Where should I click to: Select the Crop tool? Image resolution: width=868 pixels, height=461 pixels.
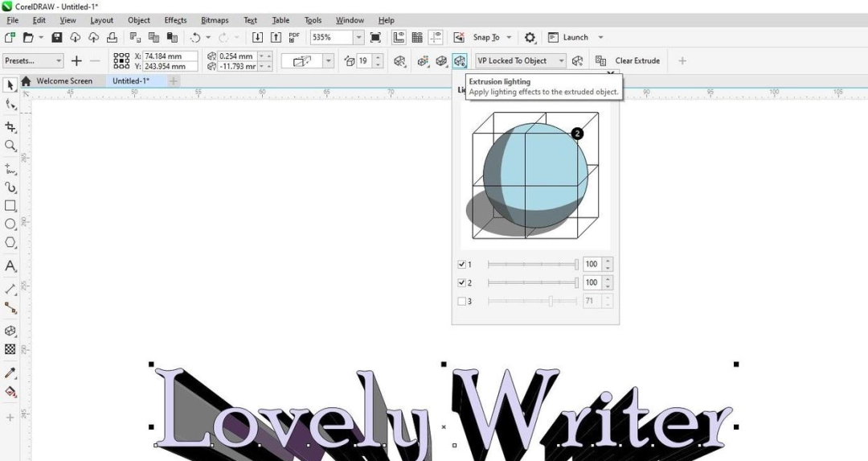coord(10,127)
